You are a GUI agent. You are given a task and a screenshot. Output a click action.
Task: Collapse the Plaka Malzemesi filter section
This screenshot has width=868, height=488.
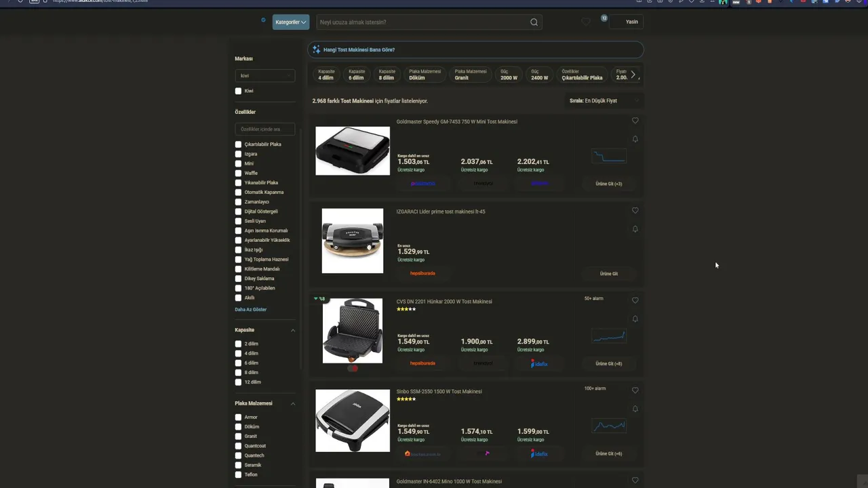(x=293, y=403)
